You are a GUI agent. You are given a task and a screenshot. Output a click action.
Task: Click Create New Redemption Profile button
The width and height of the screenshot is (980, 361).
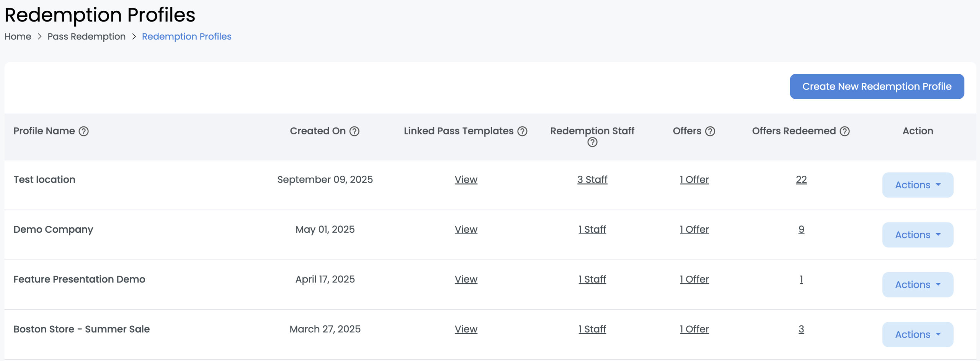pos(877,87)
